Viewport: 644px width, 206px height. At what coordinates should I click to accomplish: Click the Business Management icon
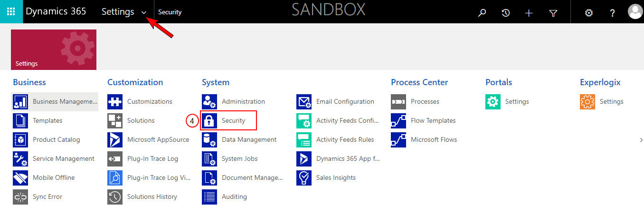tap(20, 102)
